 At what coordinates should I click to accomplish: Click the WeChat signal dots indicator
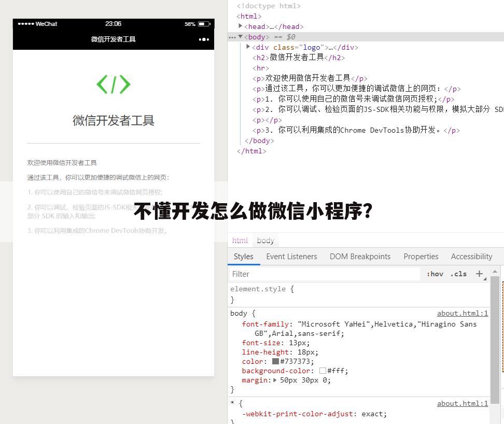point(26,24)
